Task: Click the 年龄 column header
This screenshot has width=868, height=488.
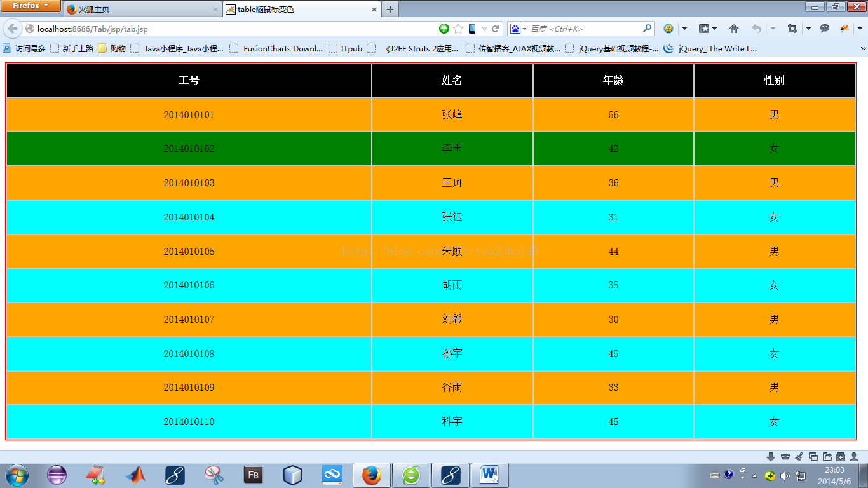Action: coord(613,81)
